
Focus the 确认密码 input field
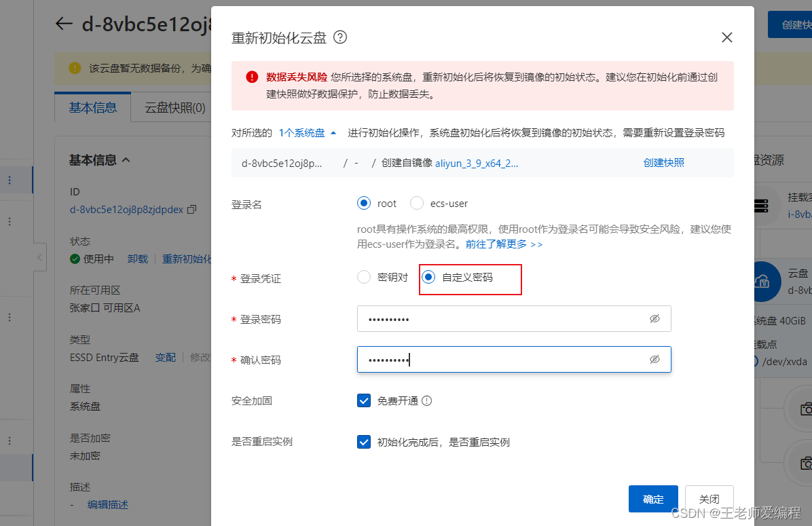[514, 359]
